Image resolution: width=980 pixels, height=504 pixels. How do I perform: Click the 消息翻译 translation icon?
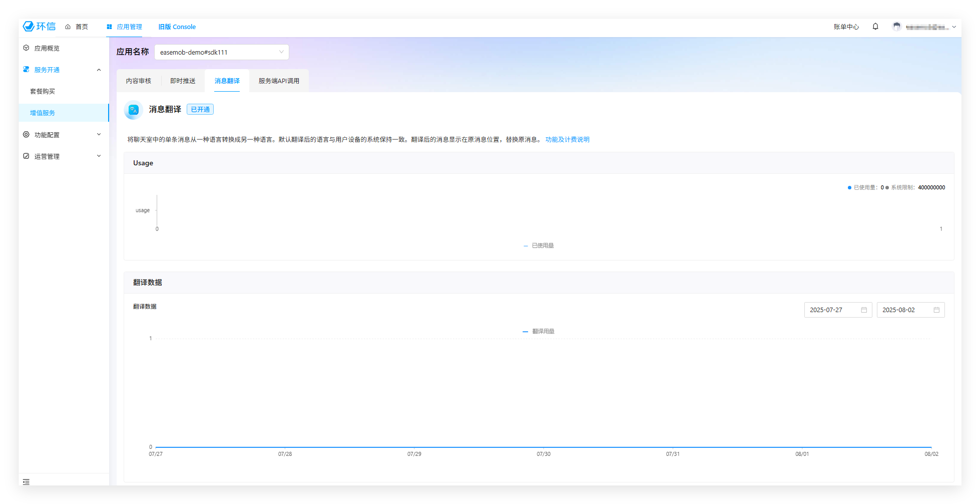pos(134,110)
